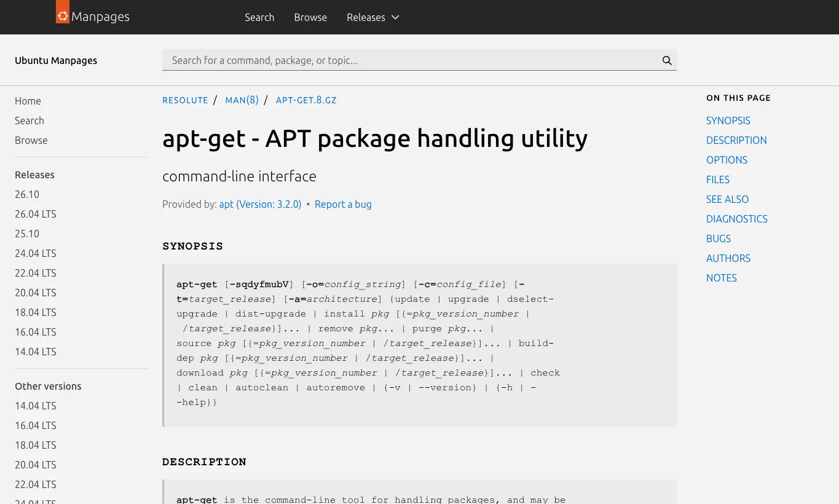The width and height of the screenshot is (839, 504).
Task: Click the SYNOPSIS section heading
Action: tap(193, 246)
